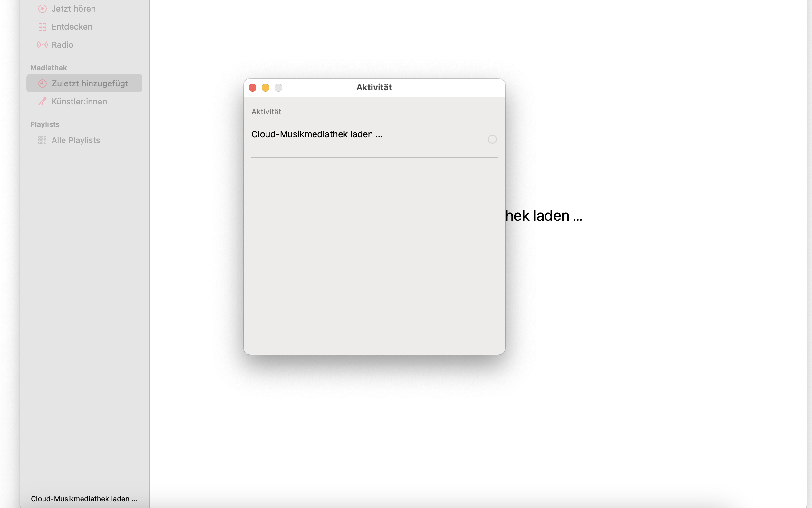Minimize the Aktivität window
The image size is (812, 508).
(265, 88)
